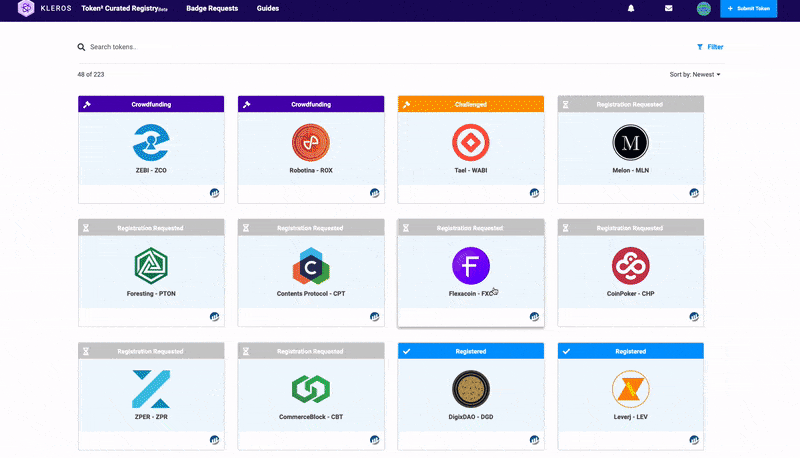Click the Tael - WABI token logo
Image resolution: width=800 pixels, height=458 pixels.
[x=470, y=142]
